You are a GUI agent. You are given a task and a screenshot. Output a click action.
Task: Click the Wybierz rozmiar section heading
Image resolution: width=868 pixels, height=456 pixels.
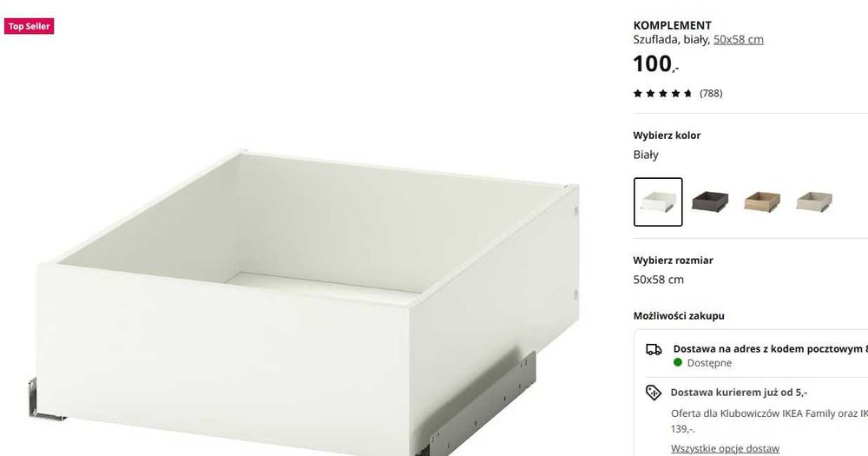673,260
